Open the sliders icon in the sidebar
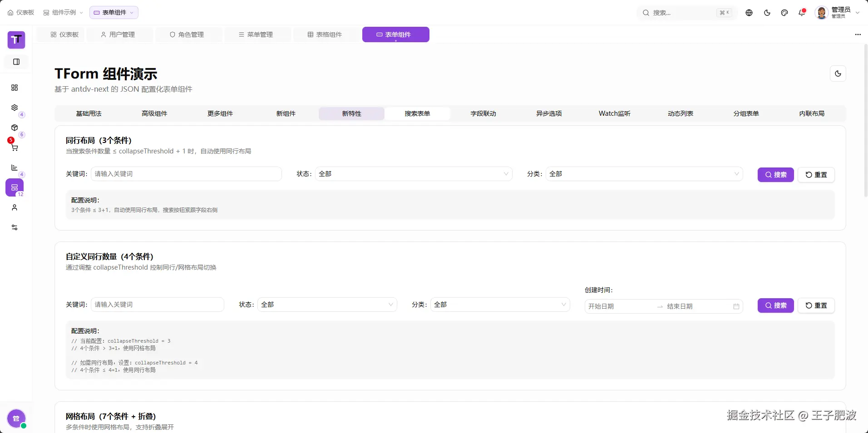Image resolution: width=868 pixels, height=433 pixels. click(15, 227)
